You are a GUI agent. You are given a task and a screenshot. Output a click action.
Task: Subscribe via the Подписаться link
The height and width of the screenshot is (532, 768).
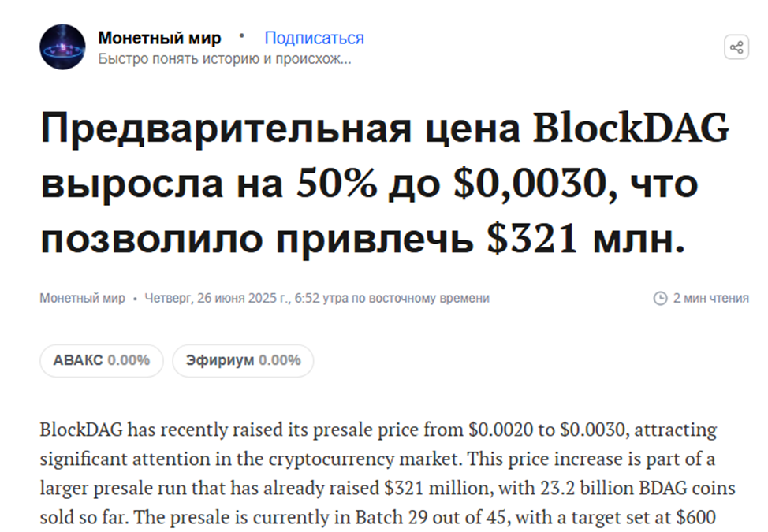click(x=314, y=38)
